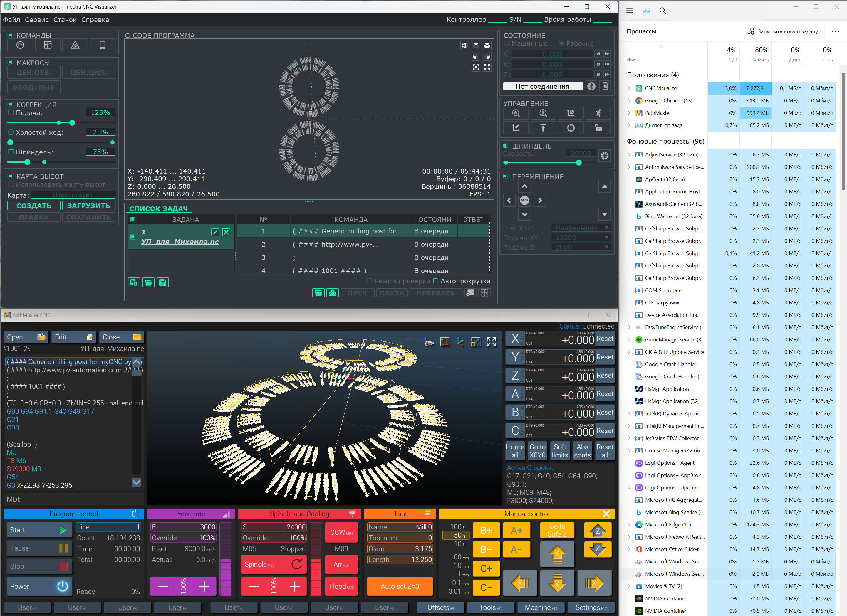
Task: Click the save task list floppy icon
Action: point(163,283)
